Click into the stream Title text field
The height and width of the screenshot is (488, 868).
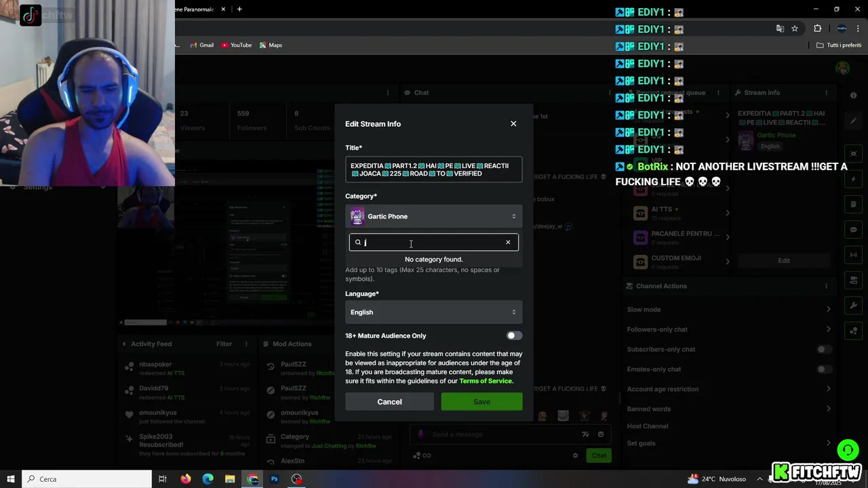click(x=434, y=169)
